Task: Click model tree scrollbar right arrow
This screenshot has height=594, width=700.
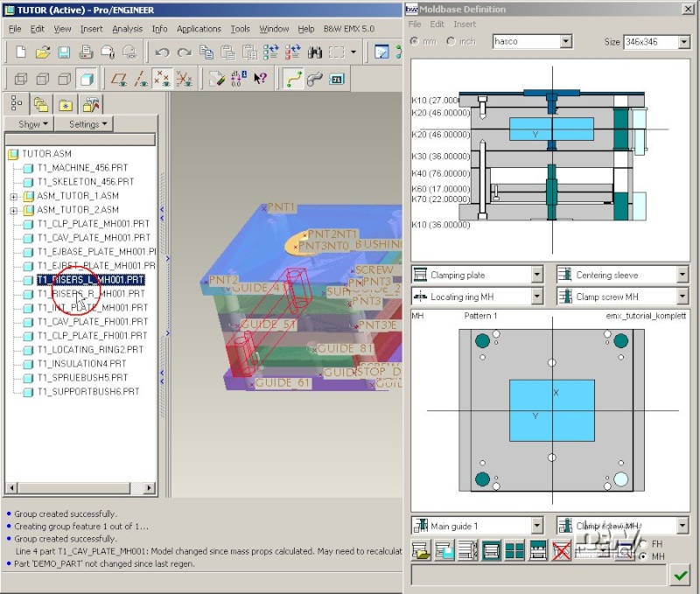Action: 149,488
